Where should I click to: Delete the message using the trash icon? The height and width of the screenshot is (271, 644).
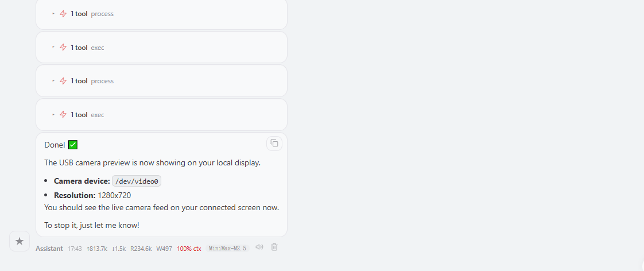(x=274, y=247)
